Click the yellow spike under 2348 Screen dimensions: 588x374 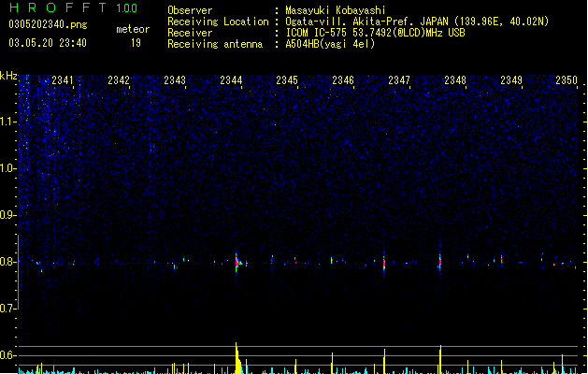pos(440,359)
